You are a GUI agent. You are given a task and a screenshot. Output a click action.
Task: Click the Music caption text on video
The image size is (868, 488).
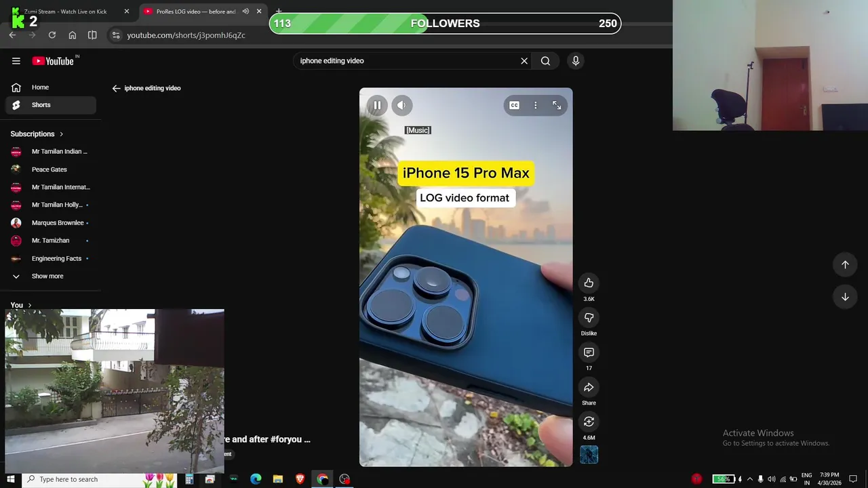tap(418, 130)
